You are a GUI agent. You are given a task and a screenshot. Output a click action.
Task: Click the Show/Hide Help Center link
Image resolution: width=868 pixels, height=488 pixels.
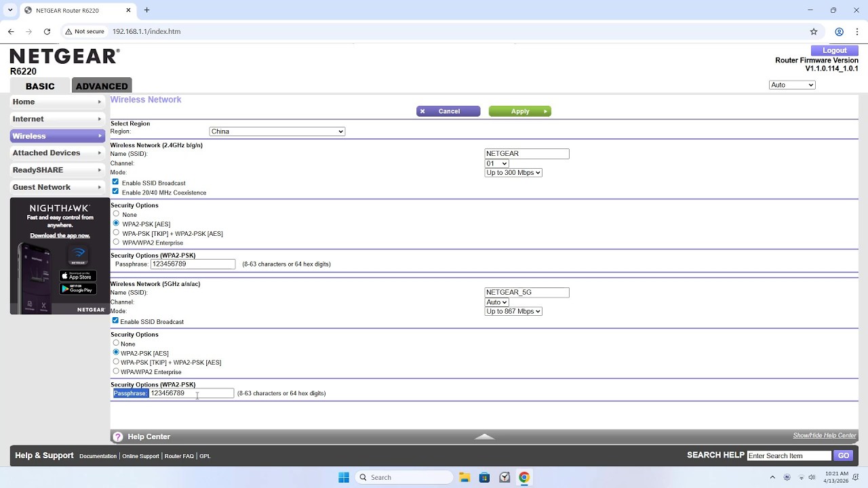click(x=825, y=435)
